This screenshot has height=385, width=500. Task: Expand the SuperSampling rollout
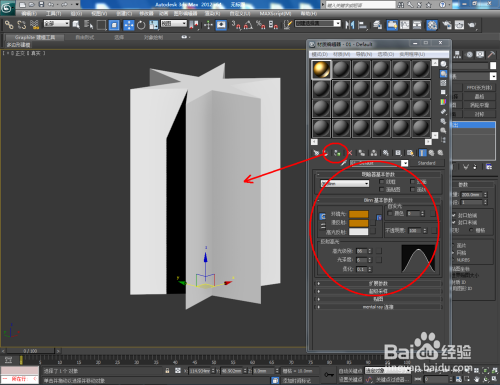(x=378, y=291)
